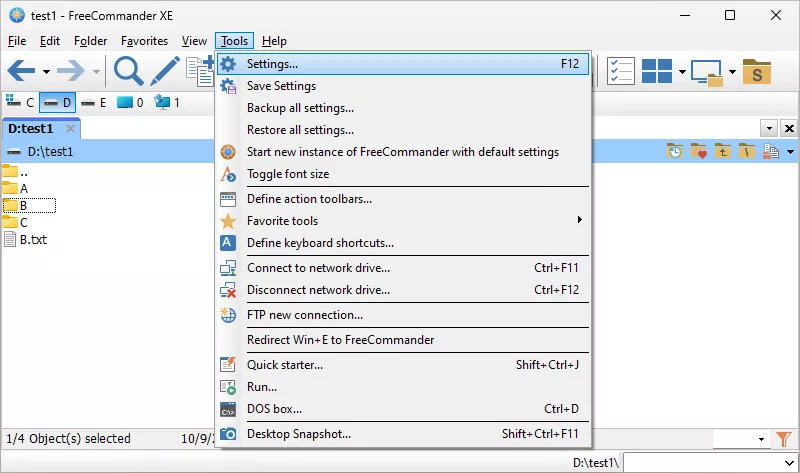The width and height of the screenshot is (800, 473).
Task: Click the copy path documents icon
Action: pyautogui.click(x=770, y=151)
